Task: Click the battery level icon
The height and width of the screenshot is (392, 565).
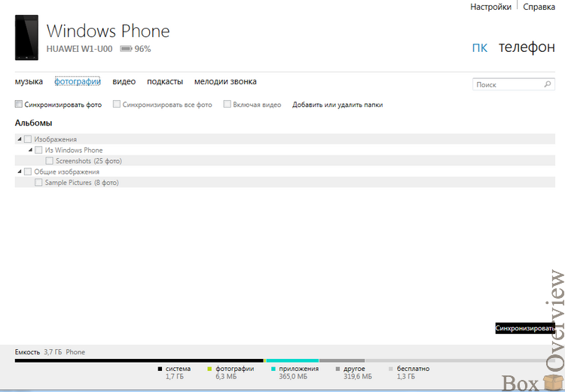Action: (126, 49)
